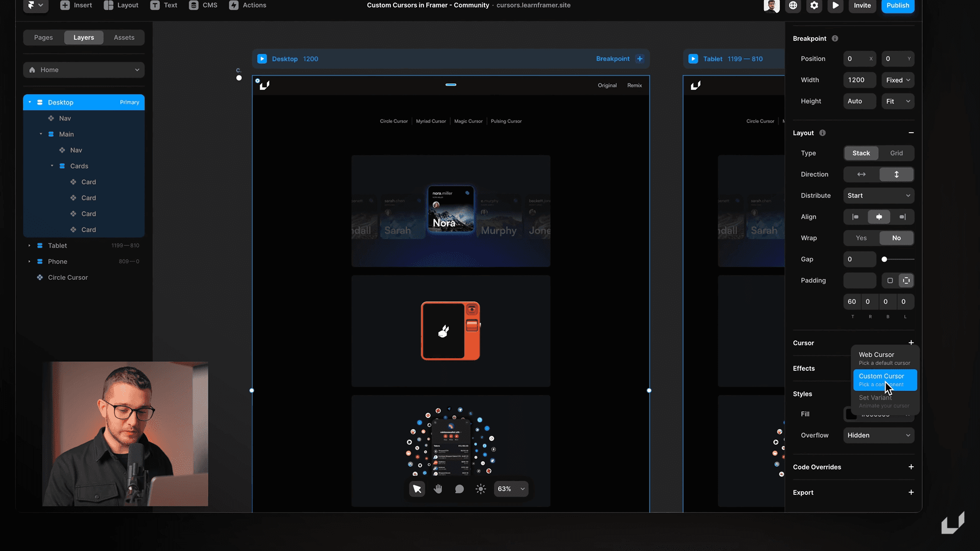Click the Remix link in the canvas
The width and height of the screenshot is (980, 551).
click(x=634, y=86)
